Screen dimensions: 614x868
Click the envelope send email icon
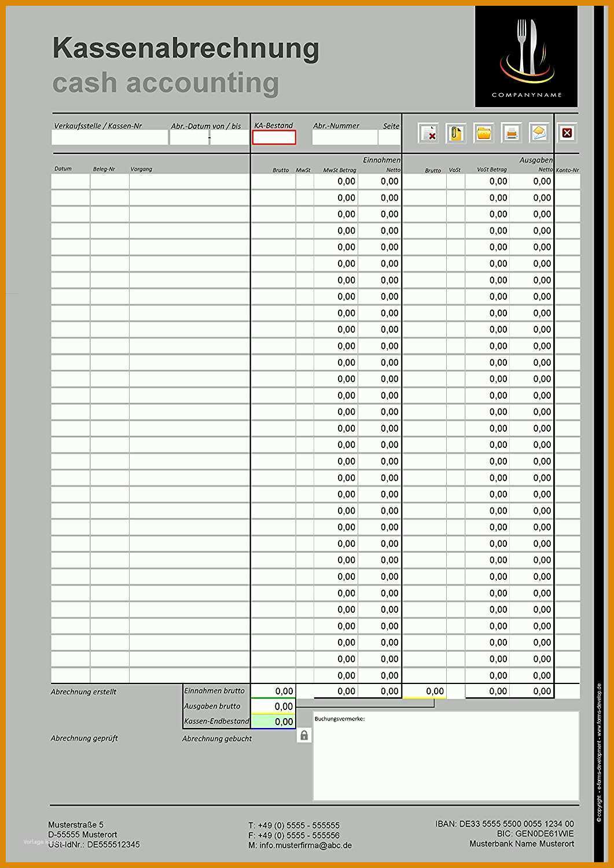pyautogui.click(x=539, y=134)
